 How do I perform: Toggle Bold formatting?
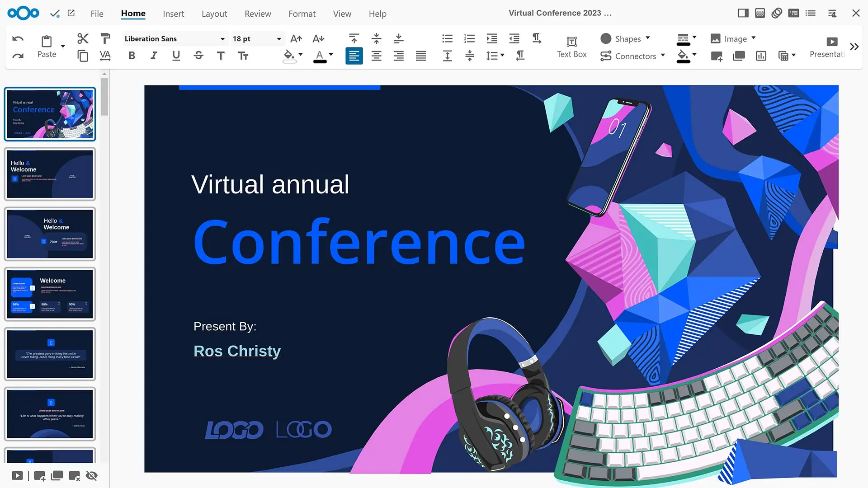point(132,56)
